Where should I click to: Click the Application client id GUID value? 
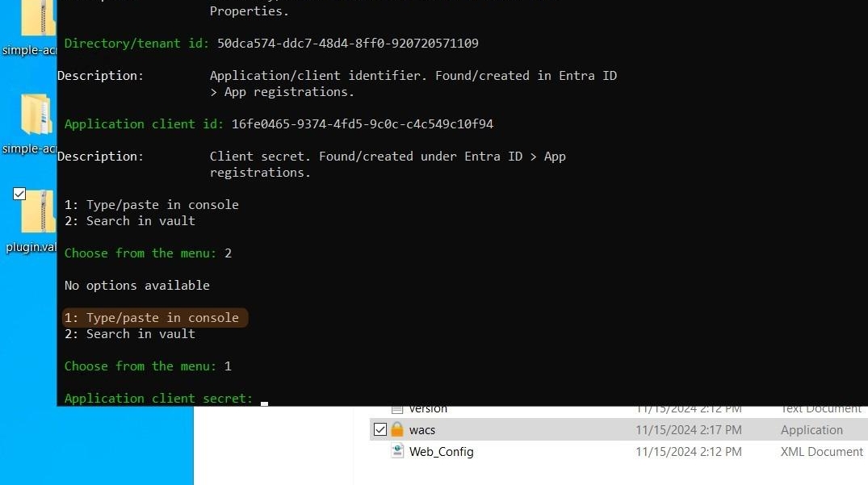pyautogui.click(x=362, y=124)
